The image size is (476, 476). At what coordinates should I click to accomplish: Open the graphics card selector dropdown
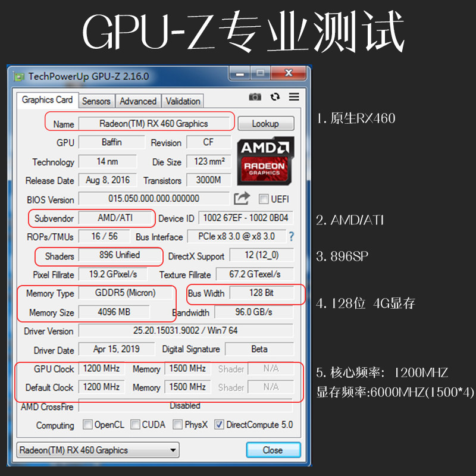[x=174, y=450]
